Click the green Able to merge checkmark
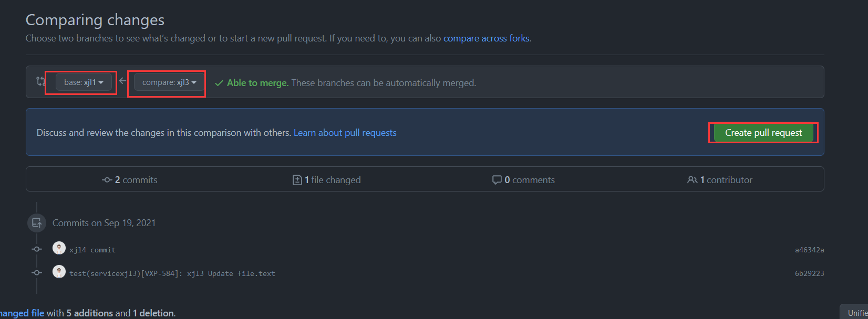This screenshot has height=319, width=868. [219, 83]
